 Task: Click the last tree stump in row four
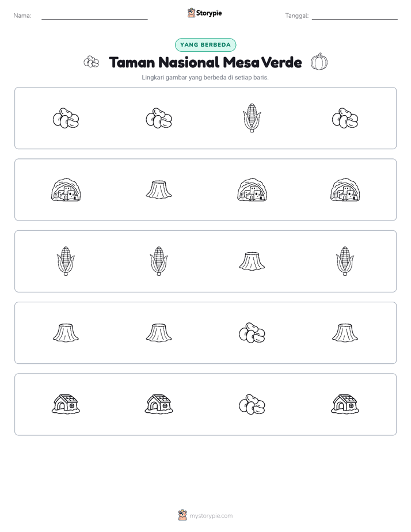(345, 333)
